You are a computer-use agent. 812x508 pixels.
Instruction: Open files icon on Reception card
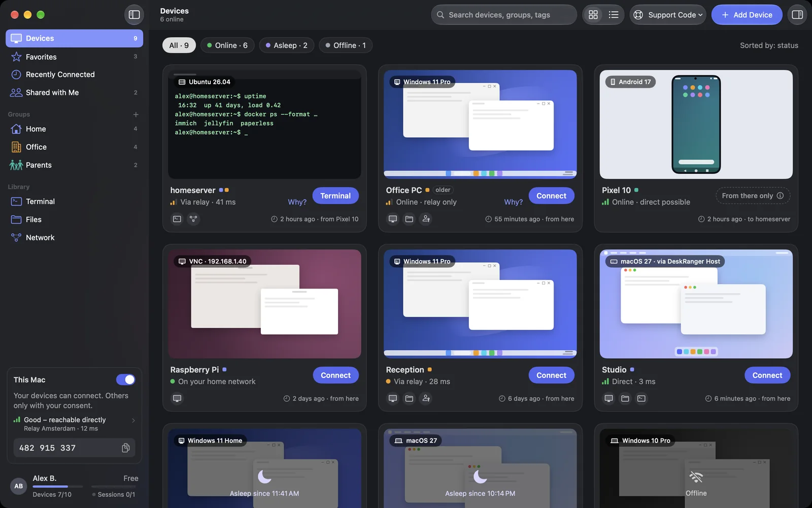[409, 398]
